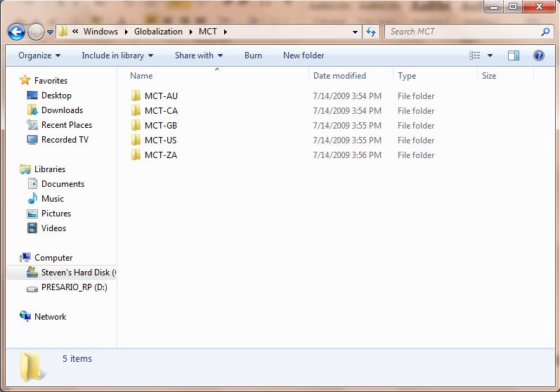Open the view options dropdown arrow

coord(490,55)
